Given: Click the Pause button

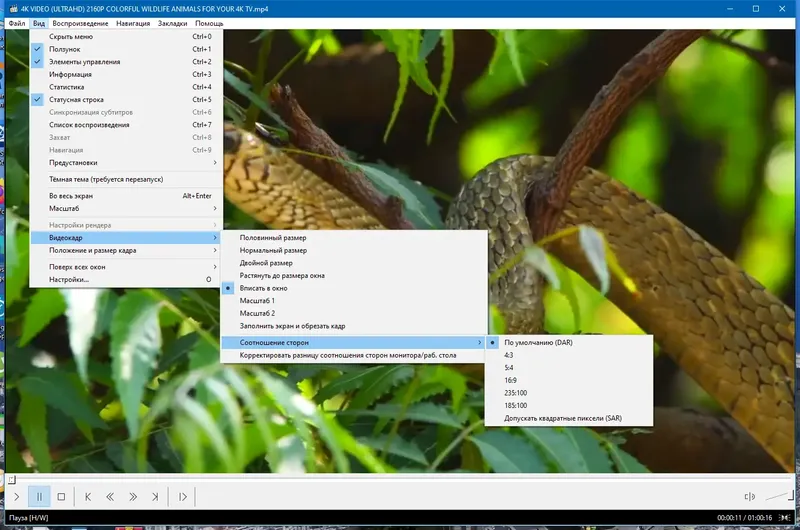Looking at the screenshot, I should click(39, 496).
